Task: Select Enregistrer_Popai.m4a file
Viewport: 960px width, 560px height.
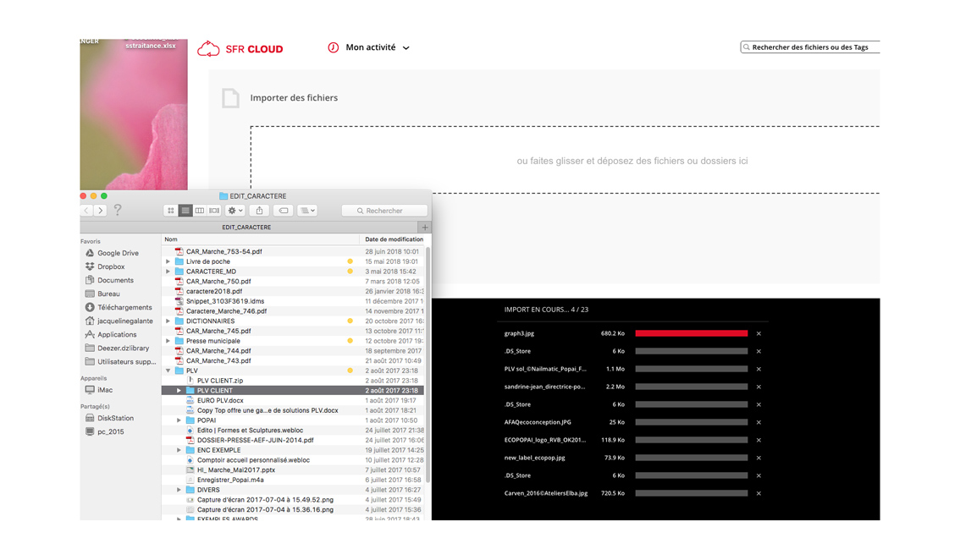Action: click(293, 480)
